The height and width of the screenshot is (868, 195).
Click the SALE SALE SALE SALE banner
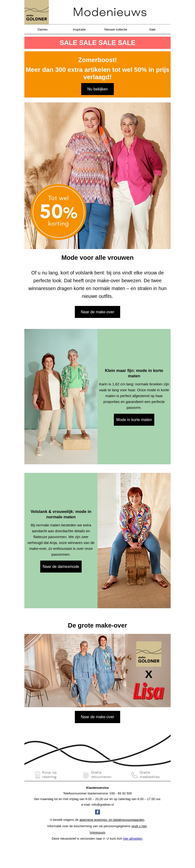tap(97, 43)
